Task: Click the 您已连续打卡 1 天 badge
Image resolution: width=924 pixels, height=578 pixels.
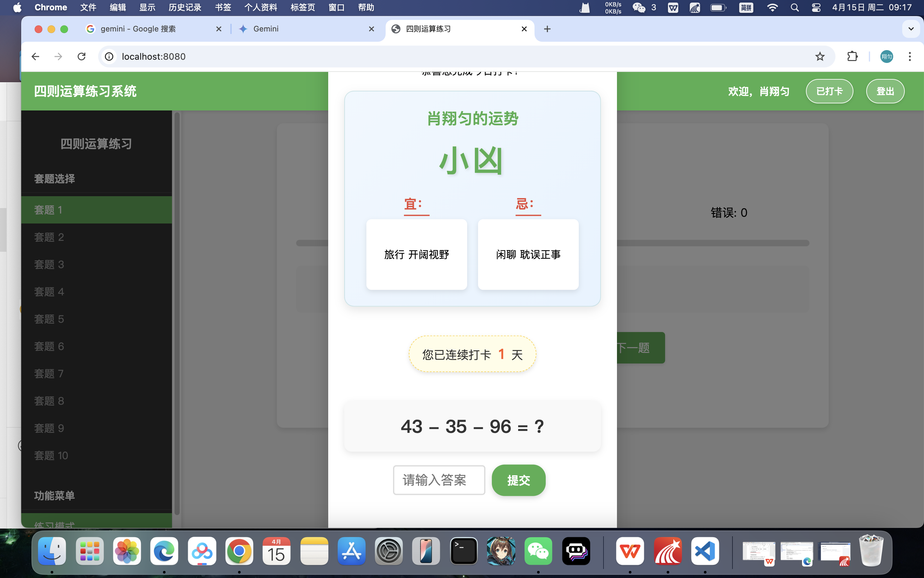Action: click(472, 355)
